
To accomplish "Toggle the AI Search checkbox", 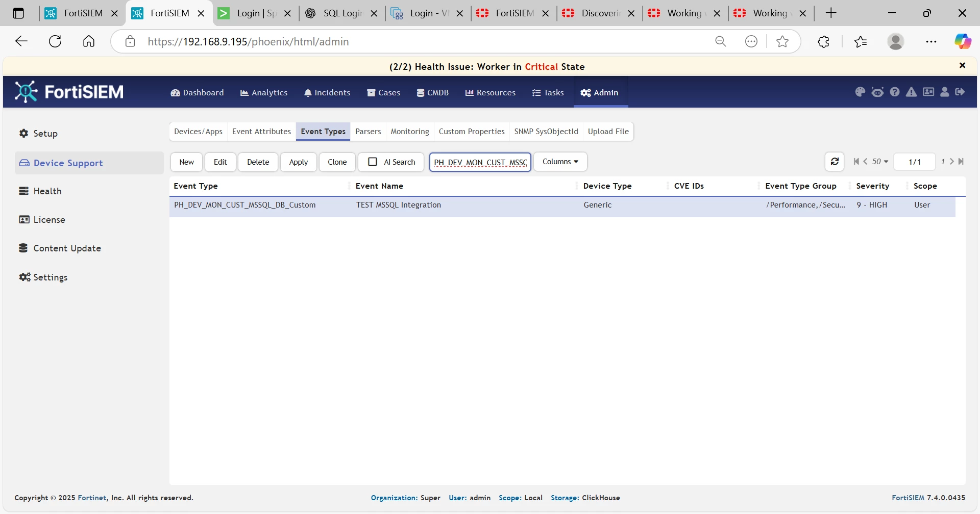I will [373, 162].
